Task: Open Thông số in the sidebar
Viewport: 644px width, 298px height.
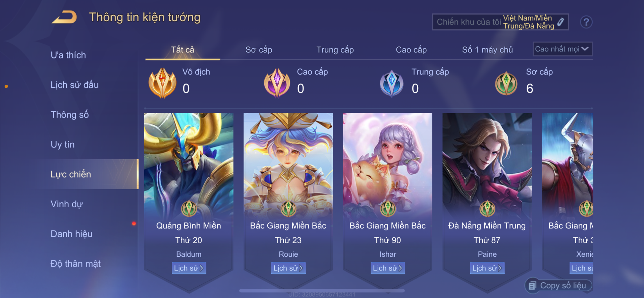Action: (x=70, y=115)
